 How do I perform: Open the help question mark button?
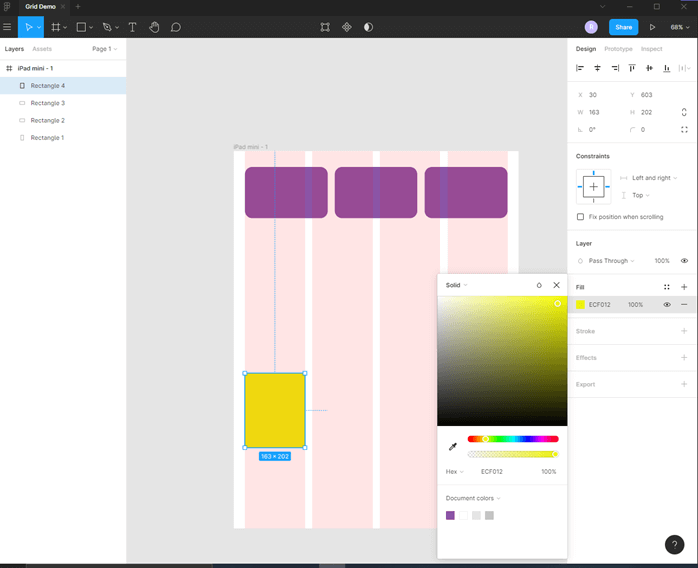(x=674, y=544)
